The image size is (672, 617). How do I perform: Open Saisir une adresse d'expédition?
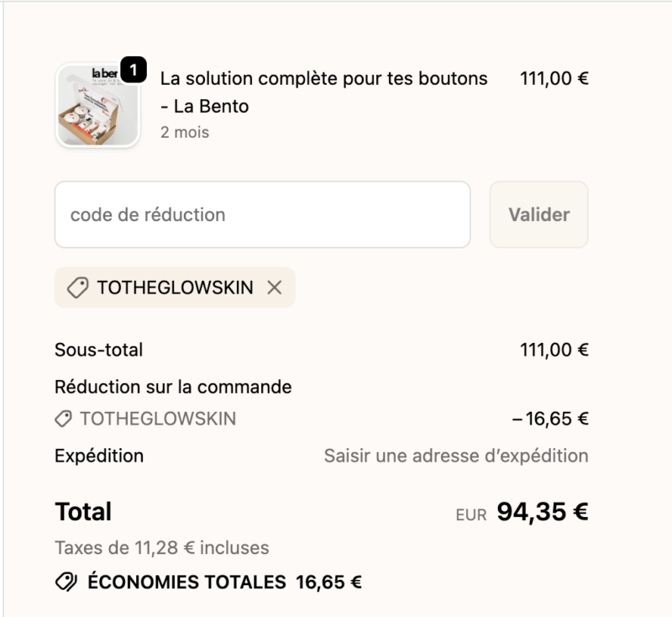(x=455, y=456)
